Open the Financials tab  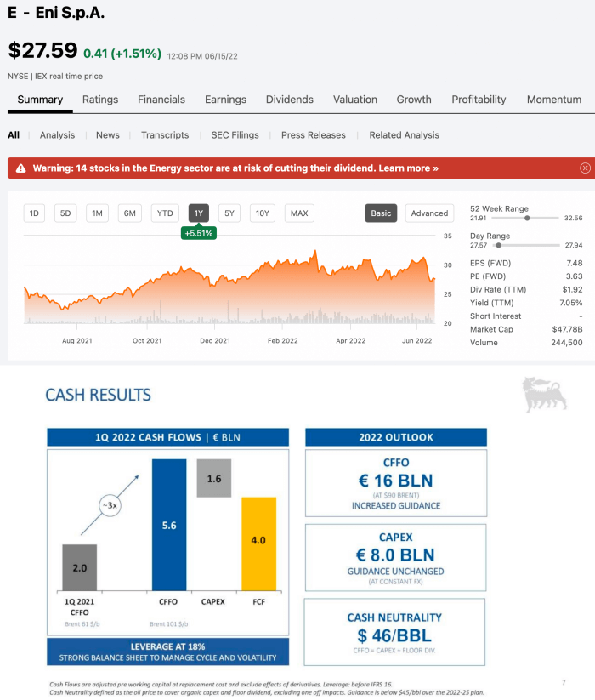tap(161, 100)
